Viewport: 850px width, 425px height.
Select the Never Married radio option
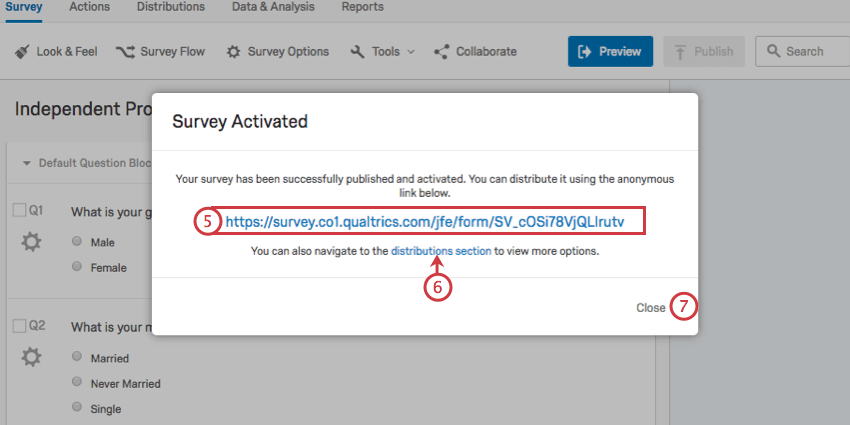point(77,382)
